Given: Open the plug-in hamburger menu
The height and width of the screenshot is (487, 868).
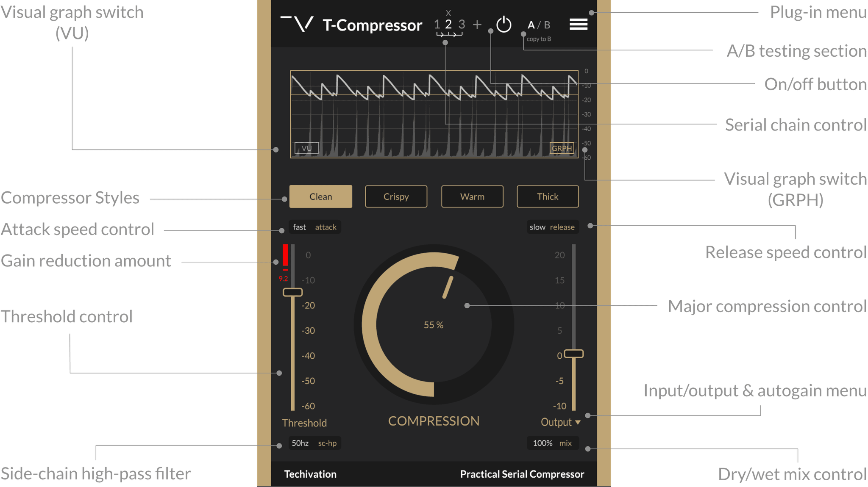Looking at the screenshot, I should [578, 25].
